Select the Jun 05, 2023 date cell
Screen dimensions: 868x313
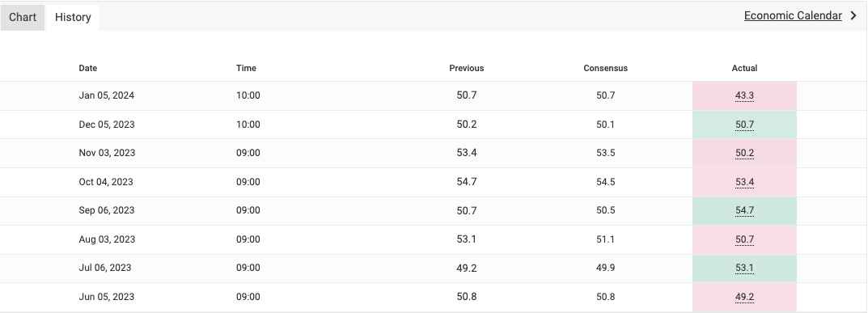[106, 296]
